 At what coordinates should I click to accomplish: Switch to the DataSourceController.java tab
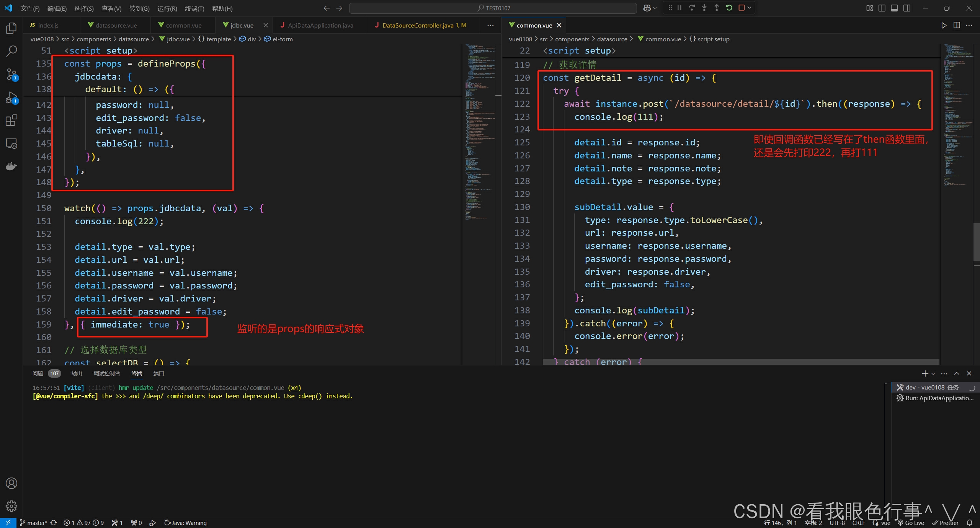[418, 25]
